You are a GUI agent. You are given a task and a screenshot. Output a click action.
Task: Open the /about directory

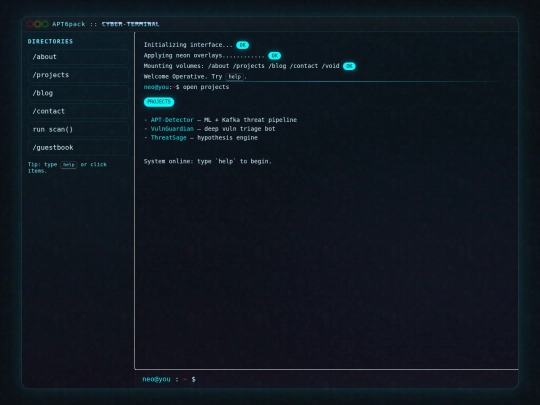[x=78, y=57]
